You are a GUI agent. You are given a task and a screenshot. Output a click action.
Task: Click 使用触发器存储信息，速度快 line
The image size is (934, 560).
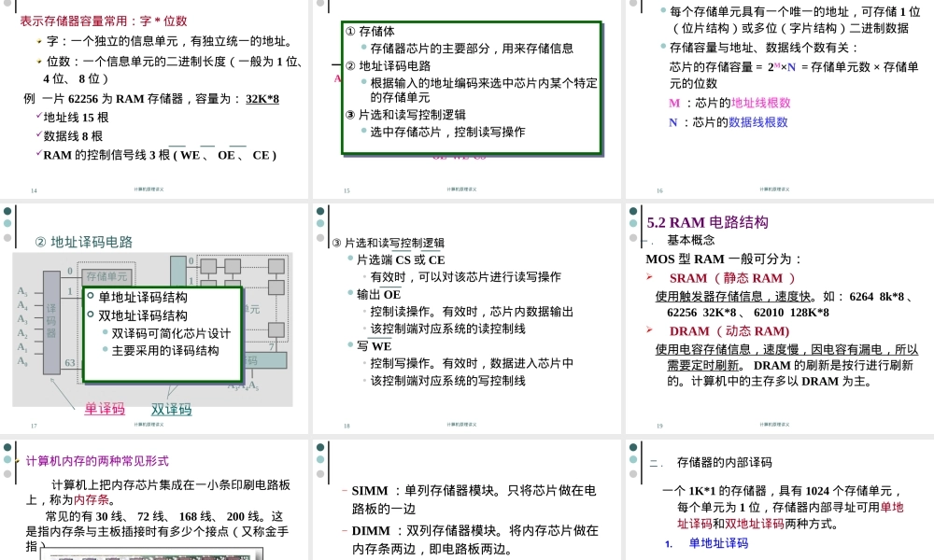732,297
